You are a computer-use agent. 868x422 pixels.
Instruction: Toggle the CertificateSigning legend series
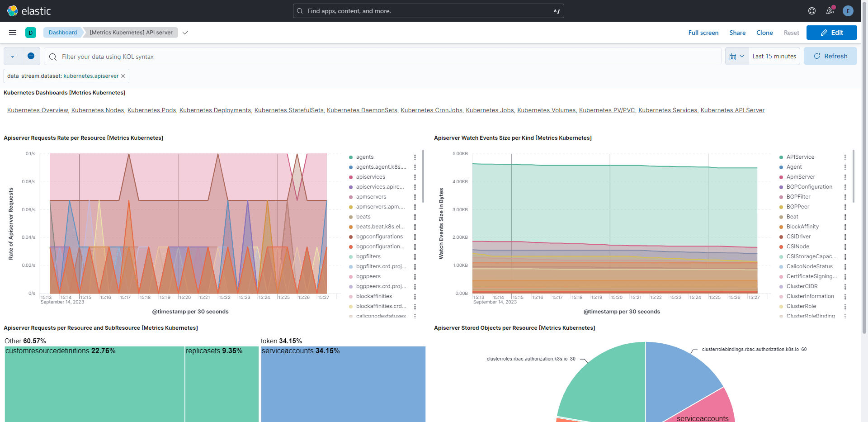[811, 276]
